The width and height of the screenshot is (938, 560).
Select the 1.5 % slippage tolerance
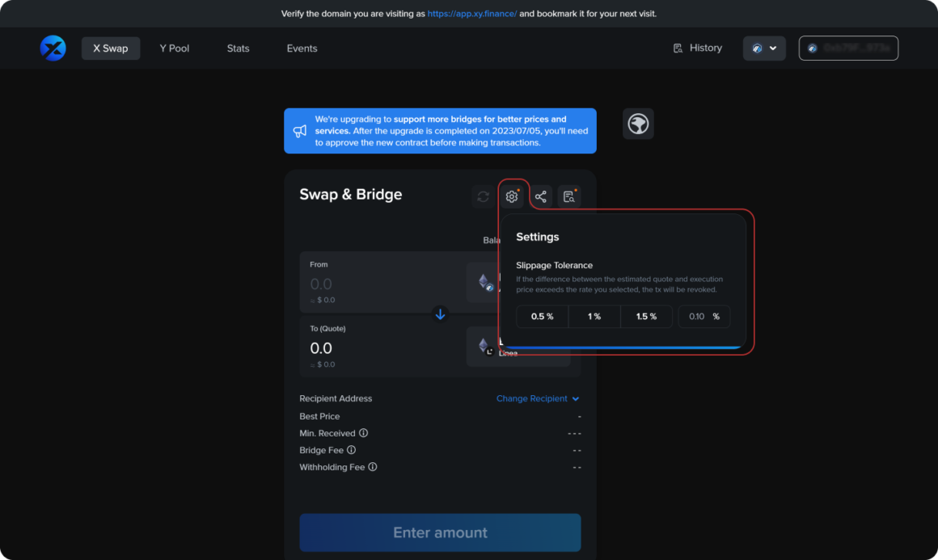(x=646, y=316)
